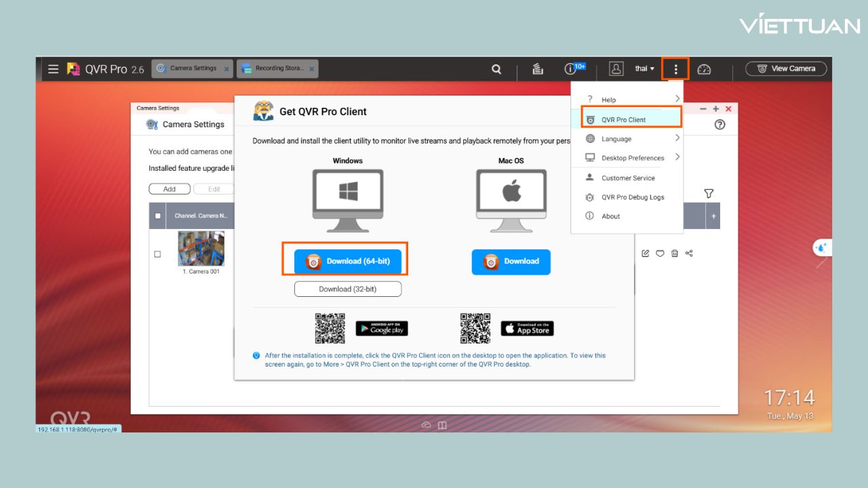Viewport: 868px width, 488px height.
Task: Open the Google Play store badge
Action: tap(382, 329)
